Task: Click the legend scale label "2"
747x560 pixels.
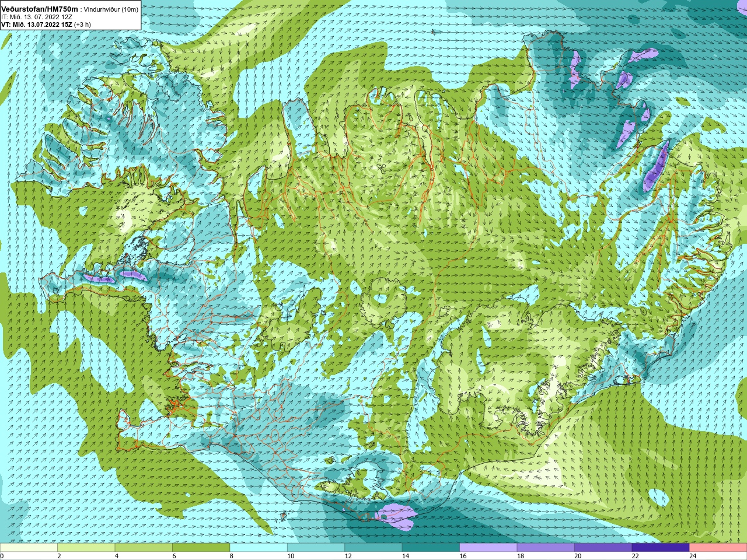Action: (59, 556)
